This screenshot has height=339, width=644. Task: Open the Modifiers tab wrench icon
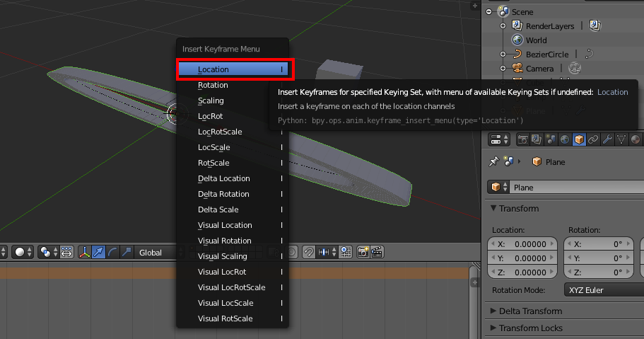tap(607, 139)
